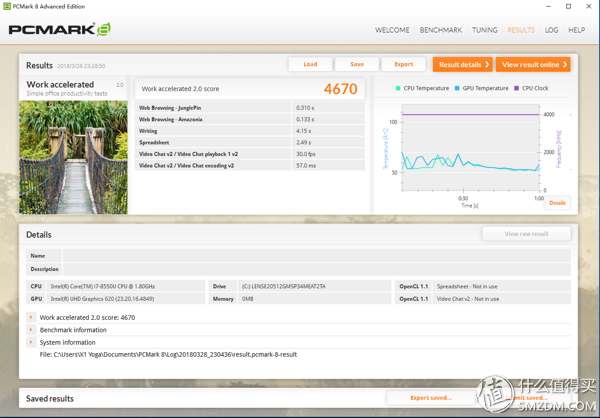Viewport: 600px width, 418px height.
Task: Expand System information section
Action: click(31, 342)
